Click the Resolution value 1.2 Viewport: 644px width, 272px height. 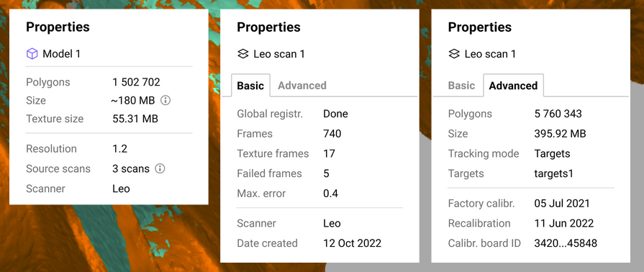point(120,149)
